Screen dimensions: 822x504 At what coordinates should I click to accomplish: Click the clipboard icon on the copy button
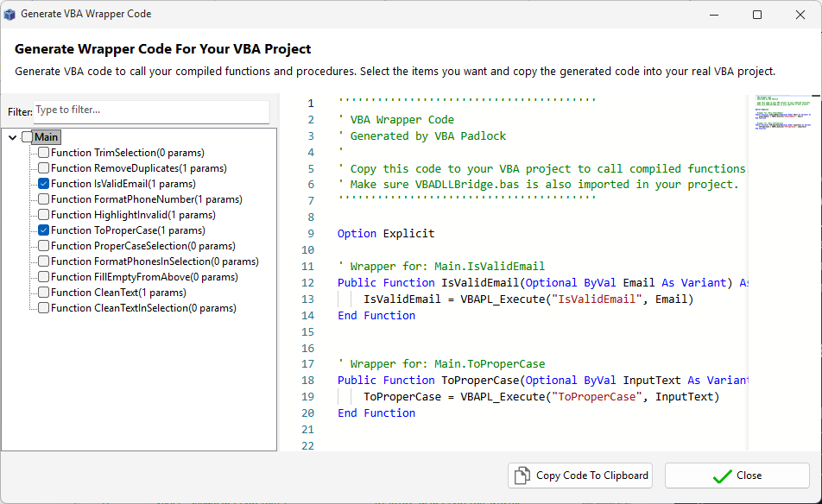522,476
